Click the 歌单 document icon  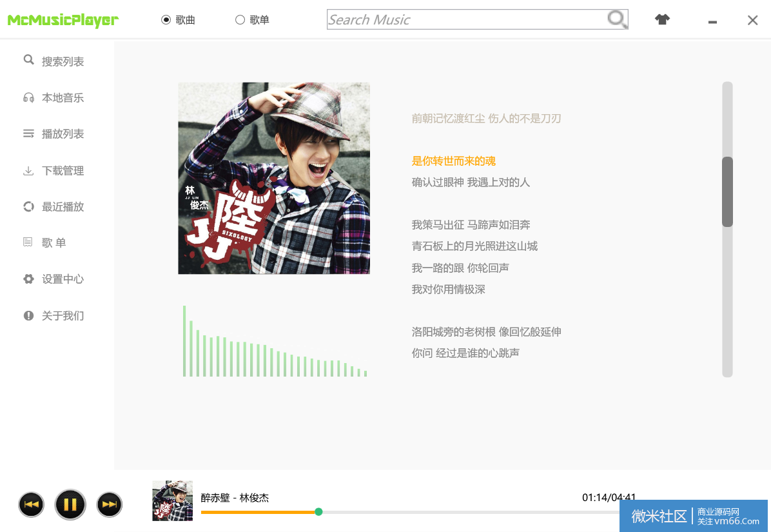28,242
